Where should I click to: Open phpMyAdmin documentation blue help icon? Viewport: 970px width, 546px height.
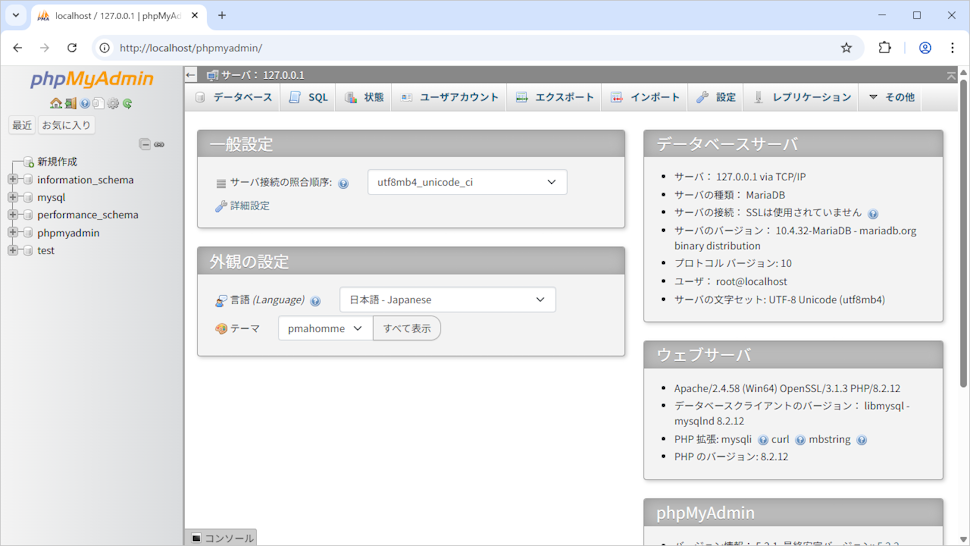(x=85, y=103)
